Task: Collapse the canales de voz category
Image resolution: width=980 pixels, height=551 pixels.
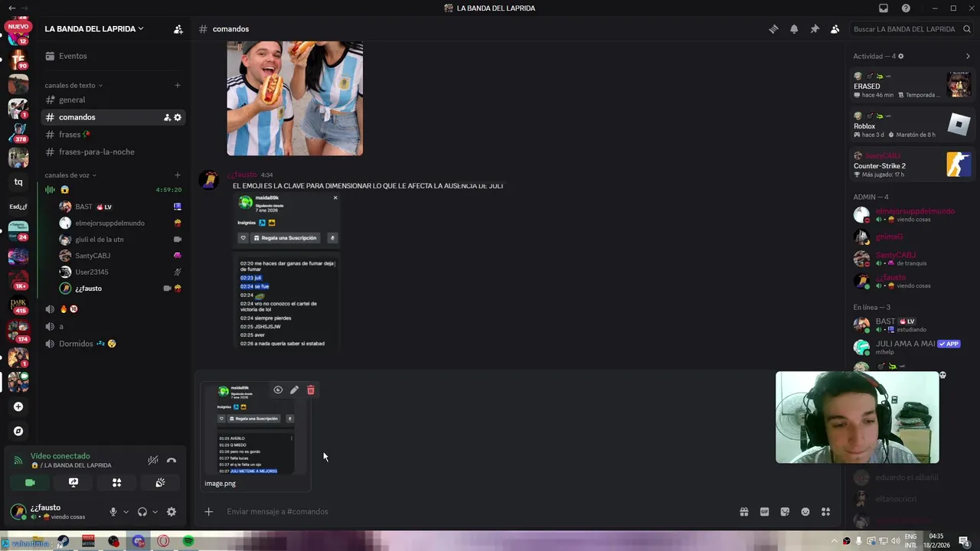Action: [x=71, y=175]
